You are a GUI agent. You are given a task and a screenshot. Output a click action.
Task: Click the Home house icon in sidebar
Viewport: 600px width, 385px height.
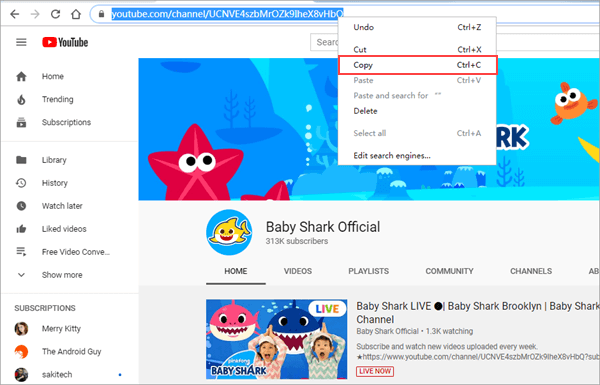21,77
